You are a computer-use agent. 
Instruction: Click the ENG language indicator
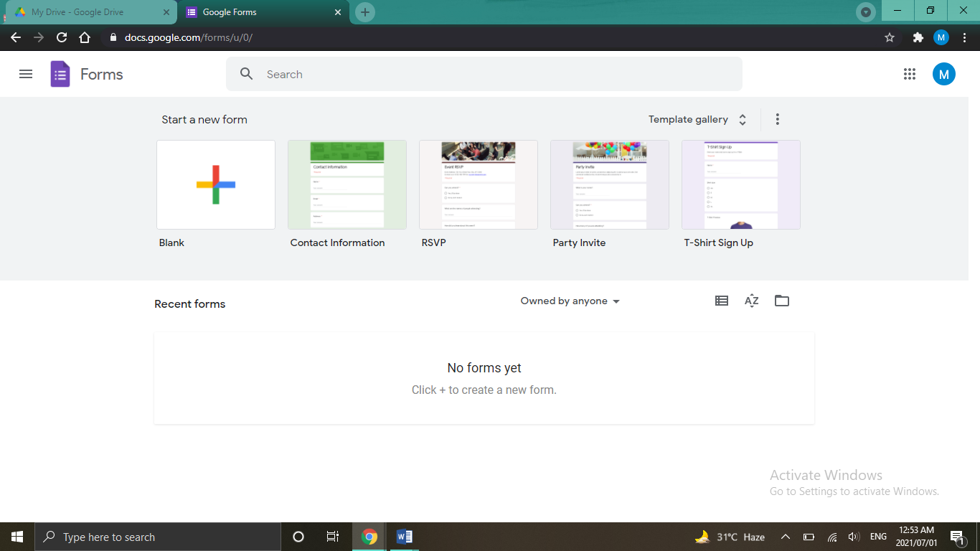click(878, 537)
